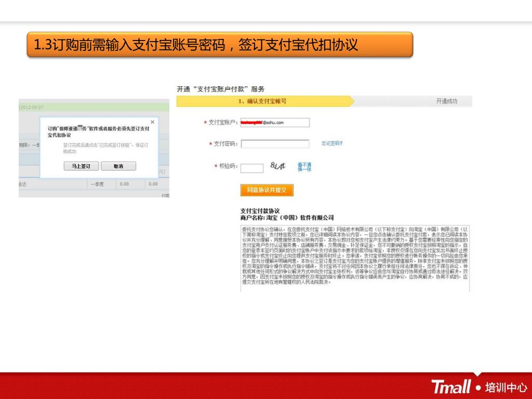Click 商户名称: 淘宝（中国）软件有限公司 text

[x=287, y=218]
